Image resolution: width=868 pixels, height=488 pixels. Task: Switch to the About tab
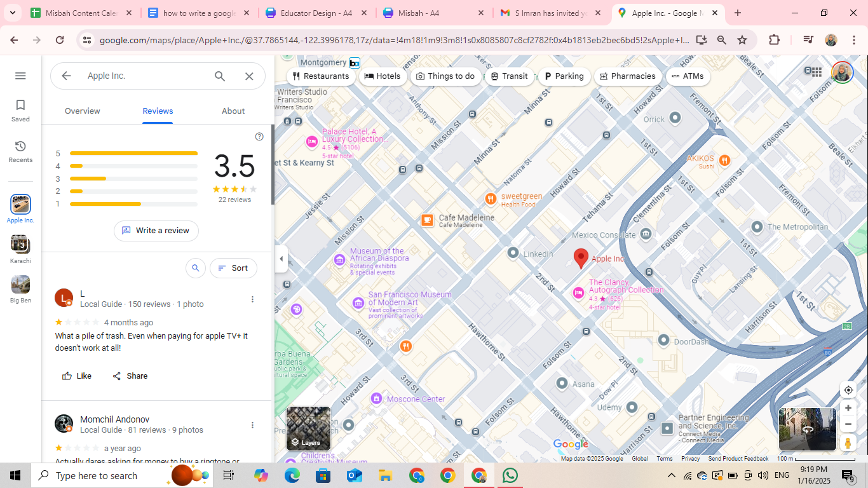point(233,111)
